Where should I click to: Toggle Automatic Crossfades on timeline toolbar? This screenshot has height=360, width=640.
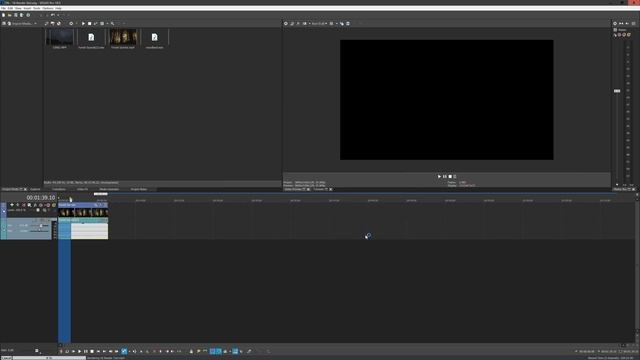pyautogui.click(x=219, y=351)
